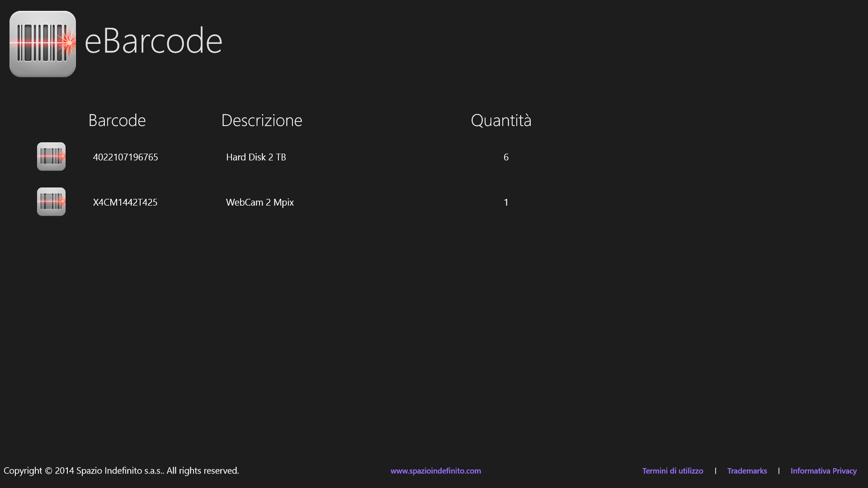Click the Barcode column header
Viewport: 868px width, 488px height.
117,120
